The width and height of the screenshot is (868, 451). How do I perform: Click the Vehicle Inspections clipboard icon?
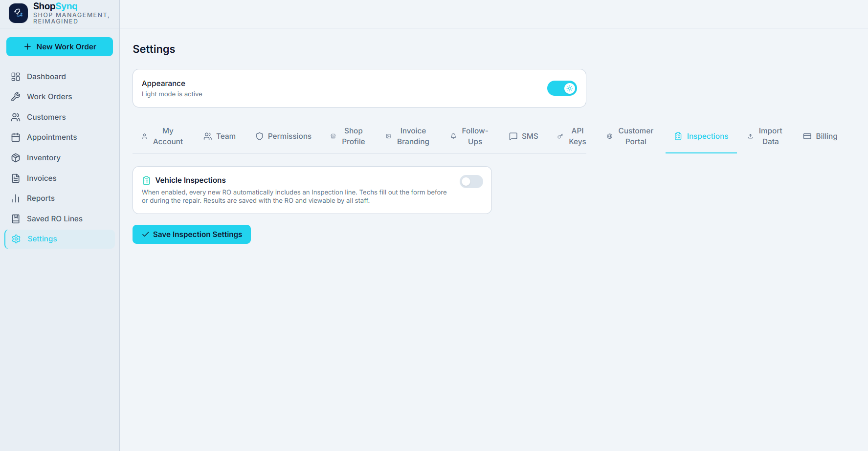(x=146, y=180)
